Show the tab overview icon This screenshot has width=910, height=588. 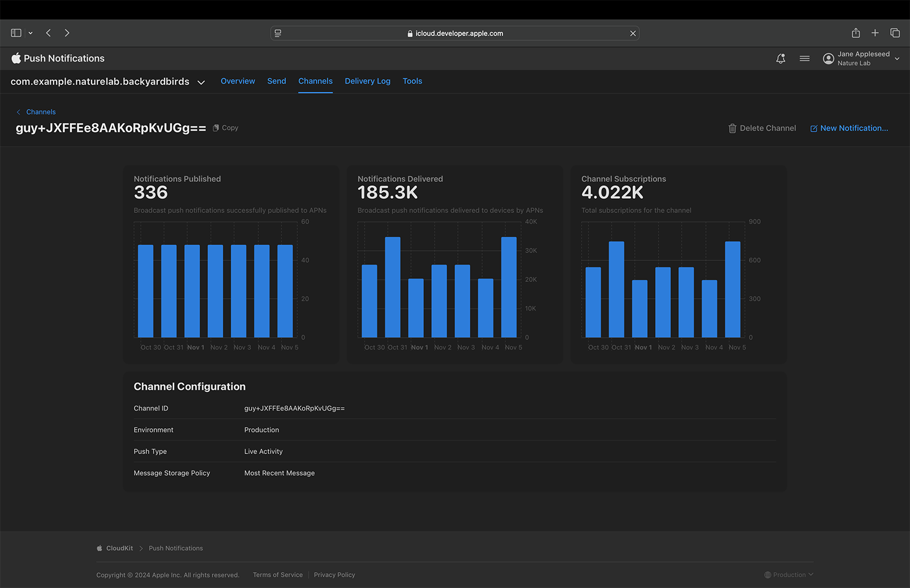pyautogui.click(x=895, y=33)
